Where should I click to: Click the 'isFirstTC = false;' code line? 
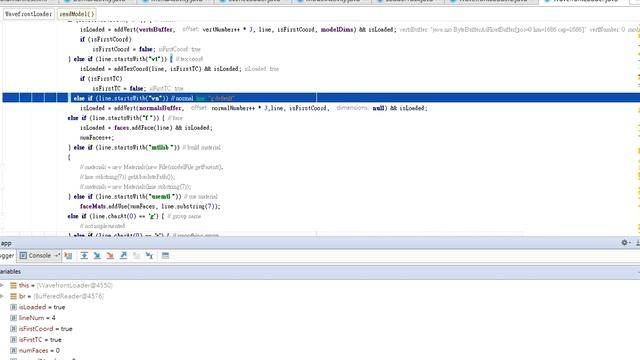119,88
